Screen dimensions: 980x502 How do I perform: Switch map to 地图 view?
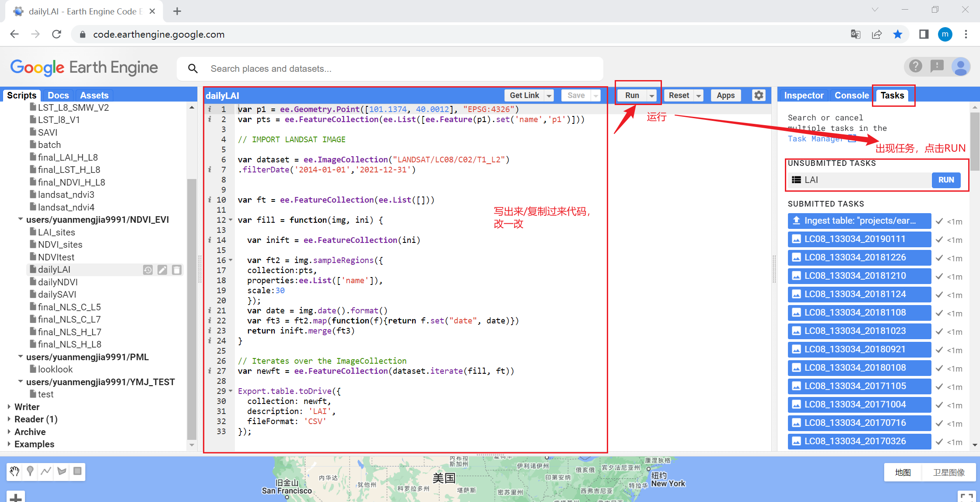(x=903, y=472)
